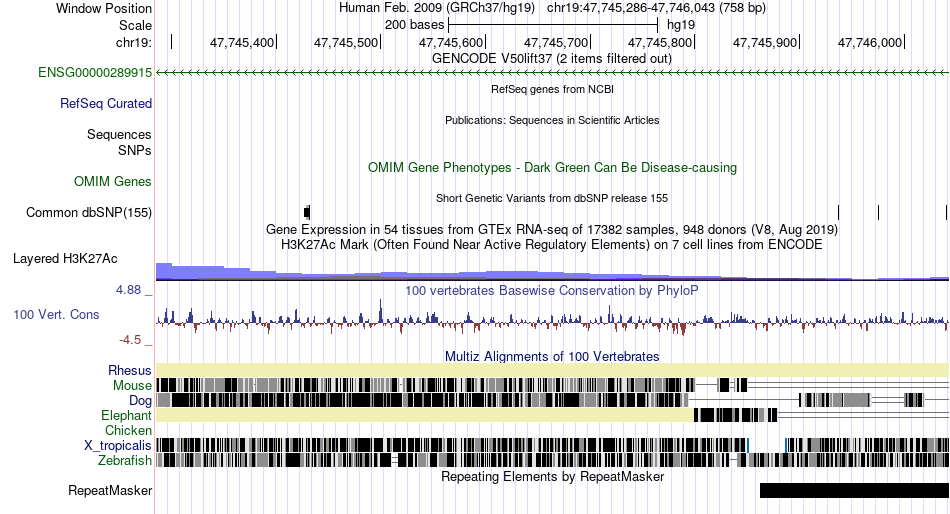Click the Short Genetic Variants from dbSNP title
Screen dimensions: 950x514
[552, 198]
